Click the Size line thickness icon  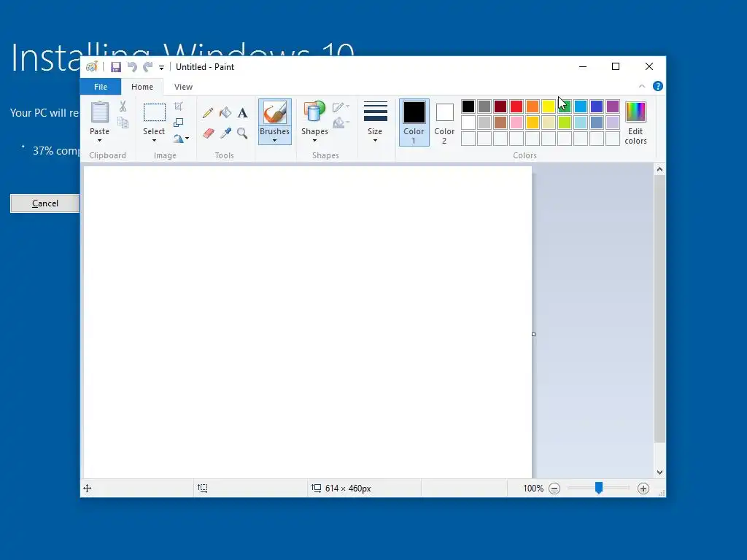point(376,112)
